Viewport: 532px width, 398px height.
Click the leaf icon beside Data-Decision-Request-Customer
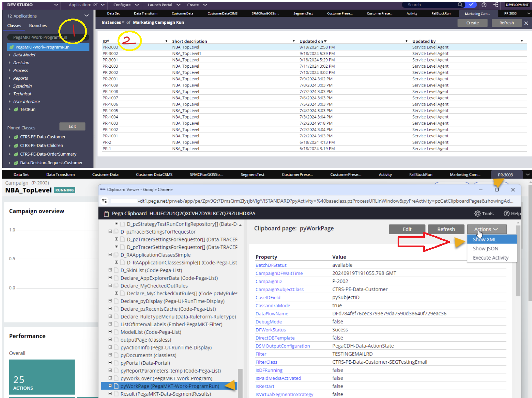pyautogui.click(x=16, y=163)
